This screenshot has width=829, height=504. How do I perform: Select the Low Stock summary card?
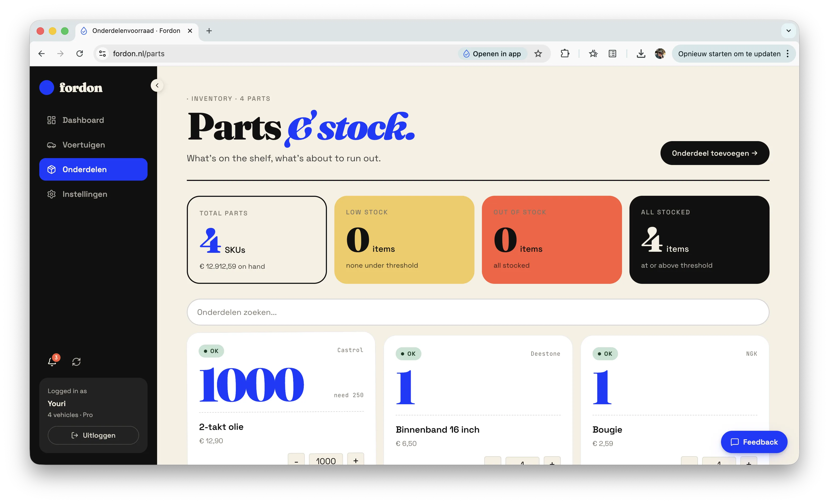[404, 240]
